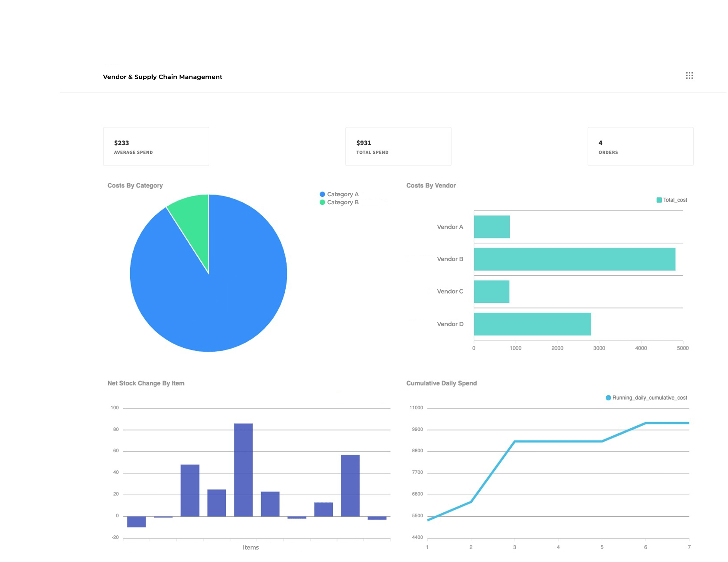Screen dimensions: 728x562
Task: Click the tallest bar in Net Stock Change
Action: pyautogui.click(x=243, y=470)
